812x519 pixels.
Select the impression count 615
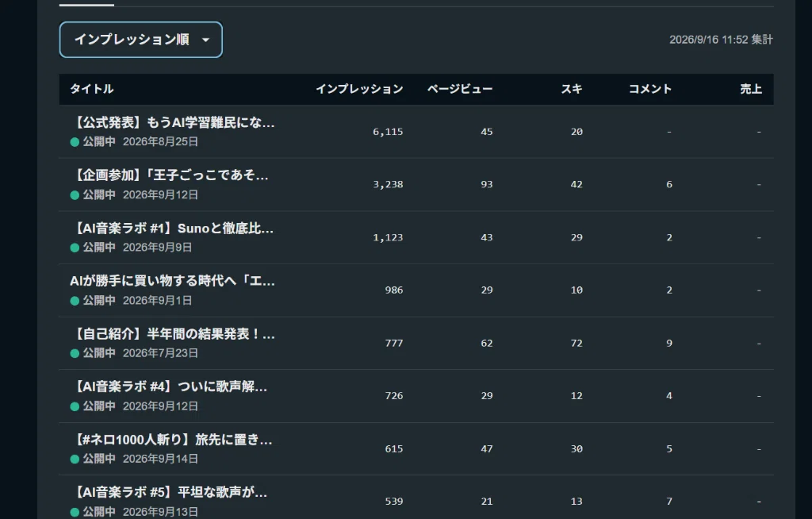click(x=394, y=449)
